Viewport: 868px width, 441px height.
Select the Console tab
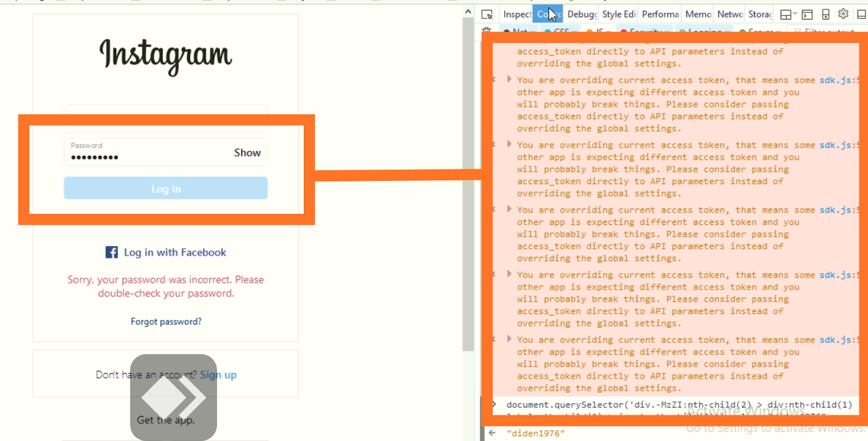(x=548, y=14)
